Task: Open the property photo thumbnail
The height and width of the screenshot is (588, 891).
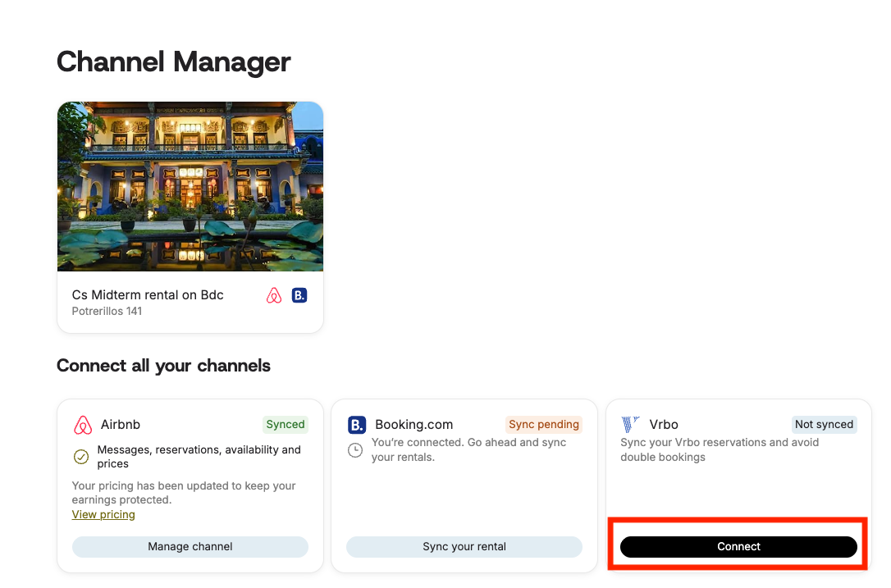Action: tap(190, 186)
